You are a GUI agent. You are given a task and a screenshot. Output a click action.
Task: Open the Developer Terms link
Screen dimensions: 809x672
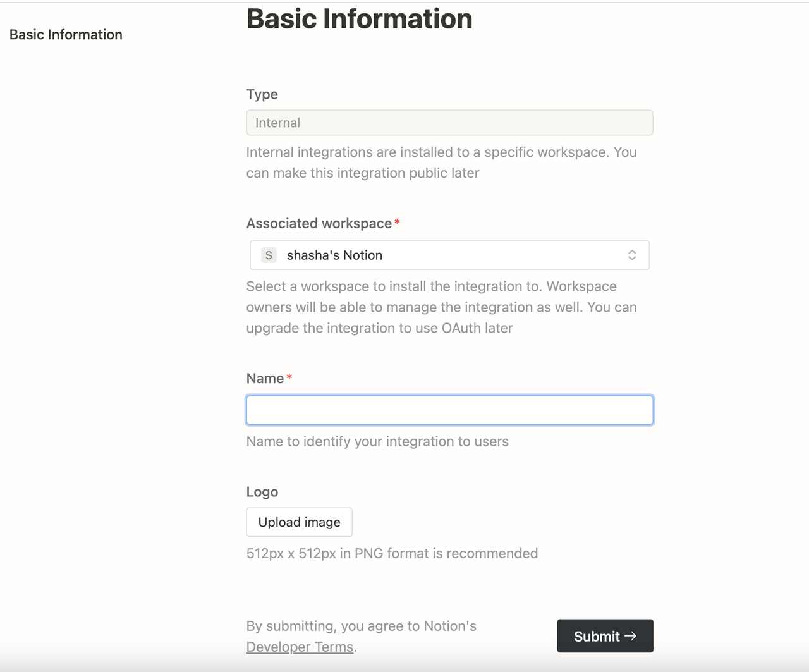pos(300,647)
